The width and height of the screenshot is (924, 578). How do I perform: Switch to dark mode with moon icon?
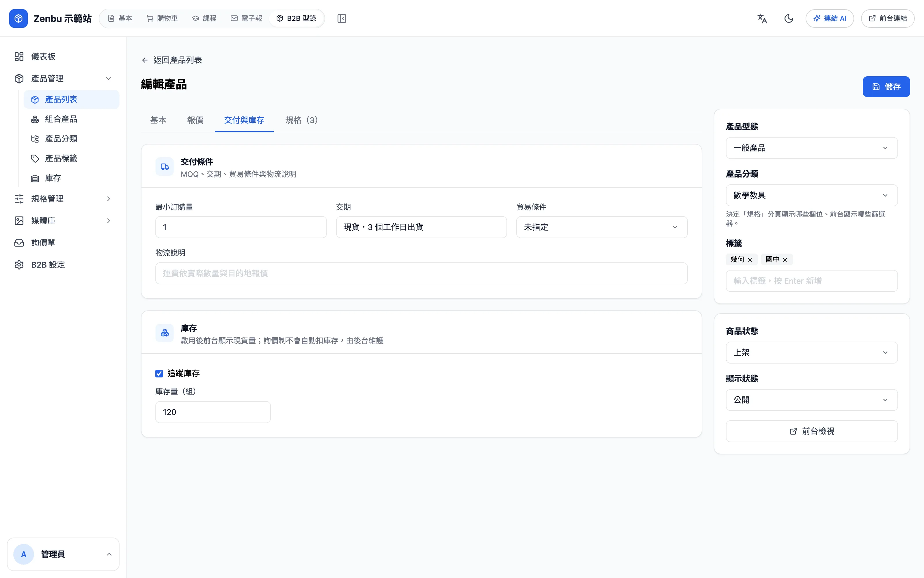[x=789, y=18]
